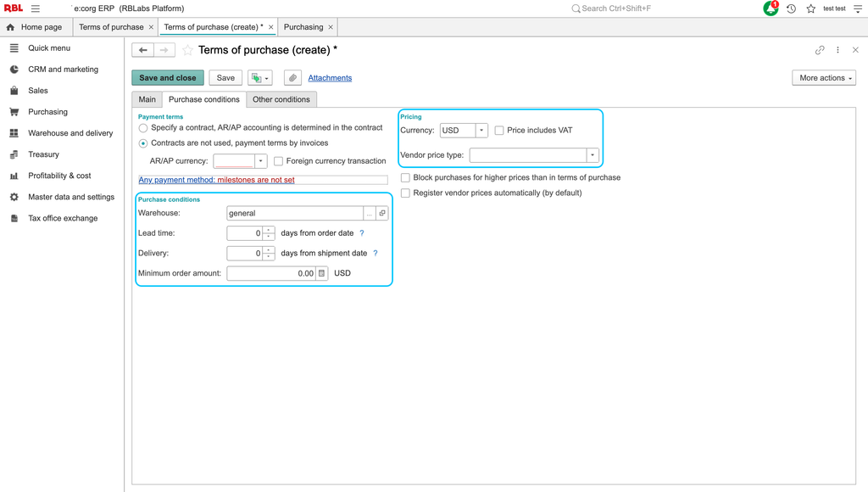
Task: Copy link to this form icon
Action: pos(820,50)
